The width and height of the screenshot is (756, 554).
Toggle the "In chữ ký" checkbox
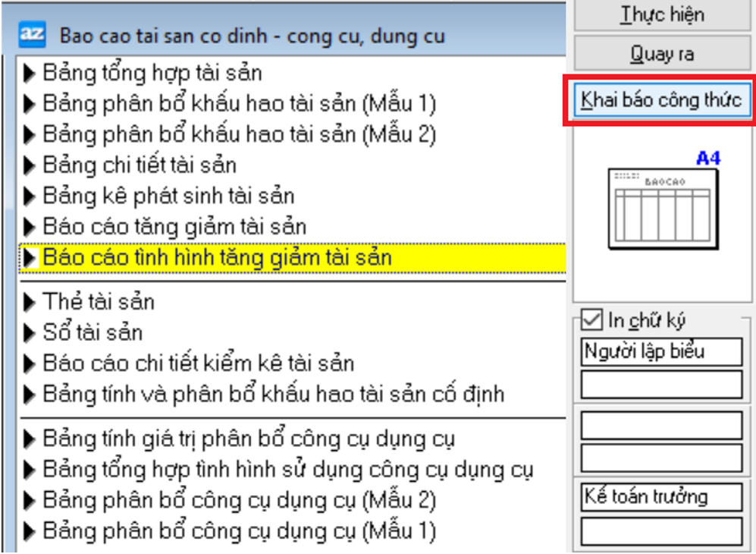point(591,321)
